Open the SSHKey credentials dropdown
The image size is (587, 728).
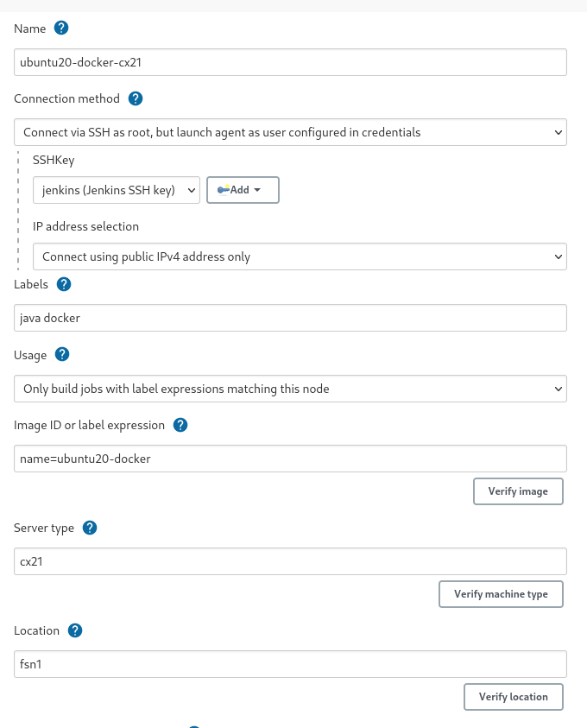(x=117, y=190)
